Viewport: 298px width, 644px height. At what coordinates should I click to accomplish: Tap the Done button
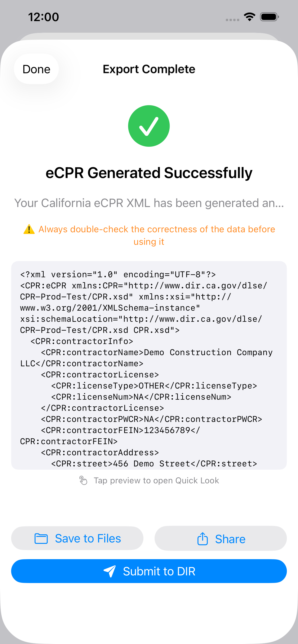click(36, 69)
